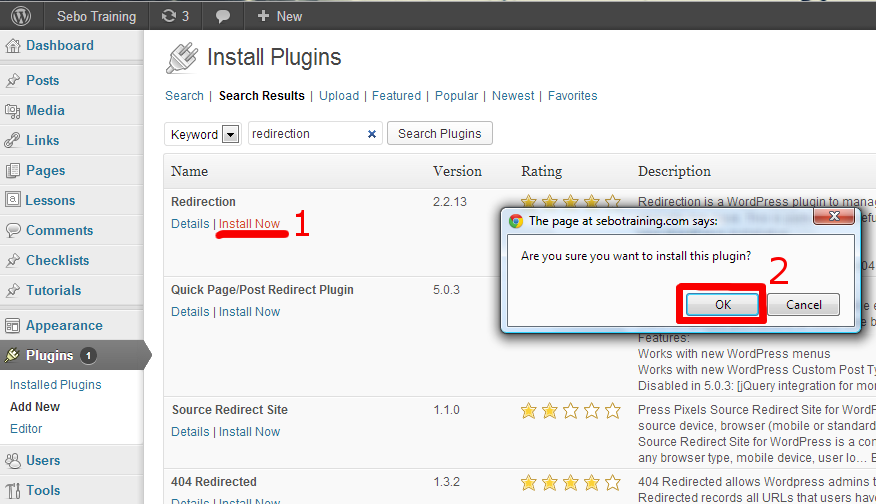Open the WordPress logo menu
Viewport: 876px width, 504px height.
(x=21, y=16)
